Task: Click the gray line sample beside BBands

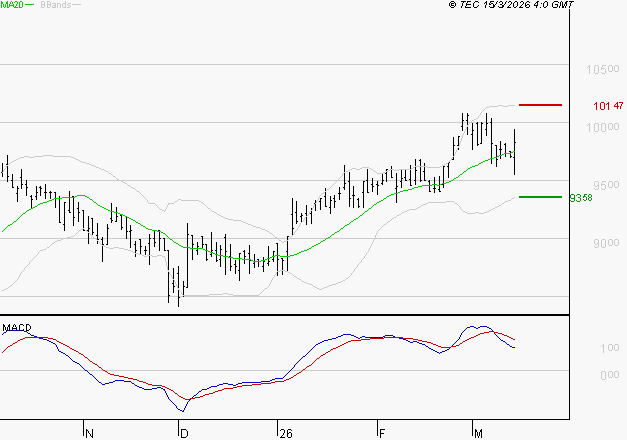Action: [76, 5]
